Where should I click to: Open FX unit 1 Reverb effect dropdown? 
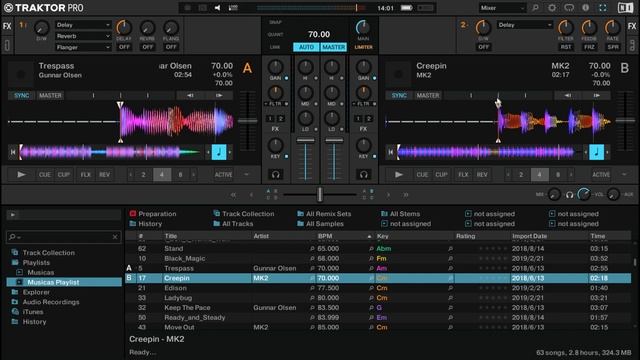pyautogui.click(x=83, y=36)
